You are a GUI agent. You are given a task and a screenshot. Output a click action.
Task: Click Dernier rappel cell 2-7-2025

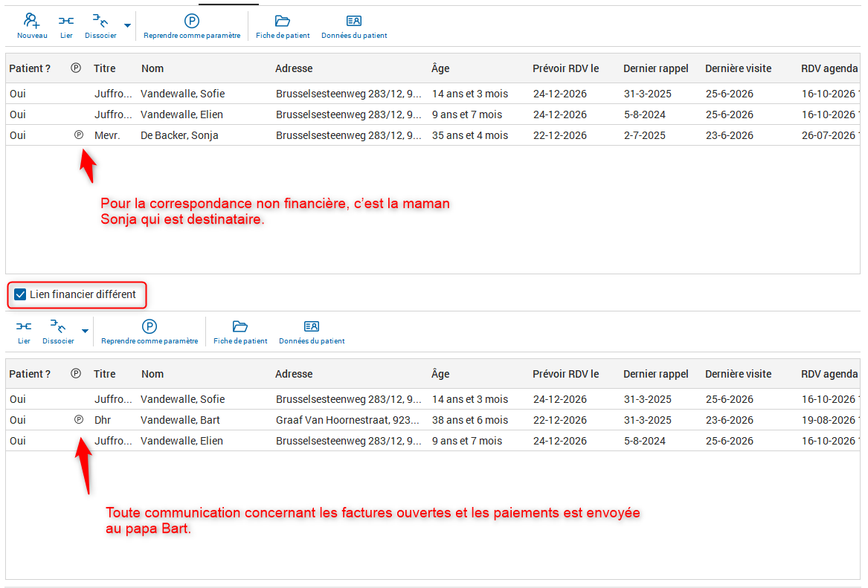coord(644,135)
